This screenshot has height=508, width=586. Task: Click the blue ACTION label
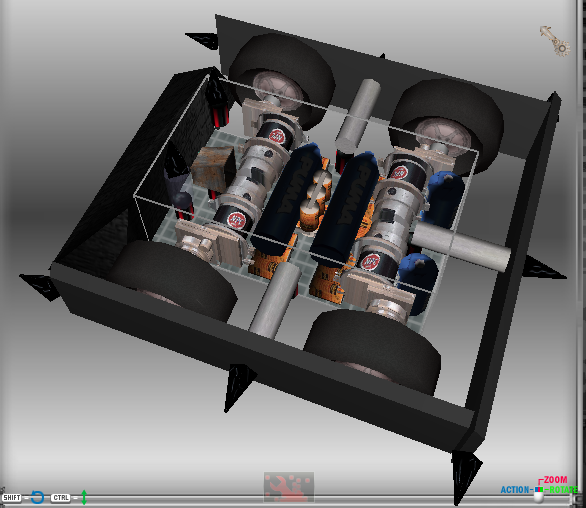coord(515,490)
